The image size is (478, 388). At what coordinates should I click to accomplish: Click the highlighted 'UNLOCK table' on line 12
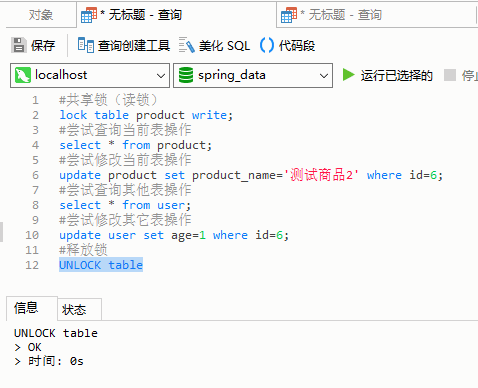[101, 265]
